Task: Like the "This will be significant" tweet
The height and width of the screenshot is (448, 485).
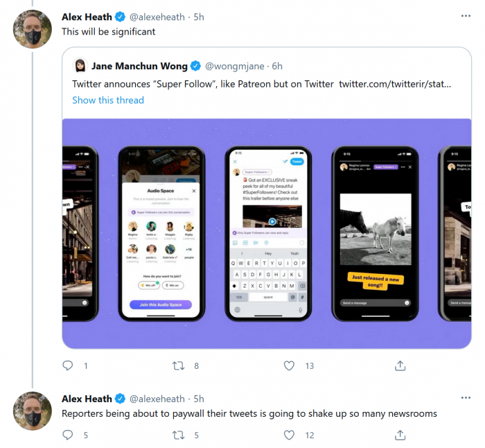Action: coord(290,365)
